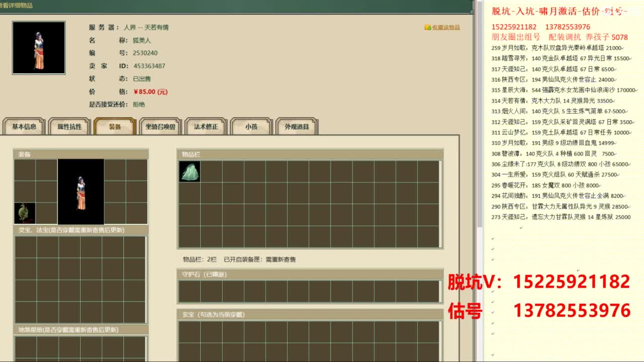Click the row 316 陕西专区 24000

coord(554,80)
